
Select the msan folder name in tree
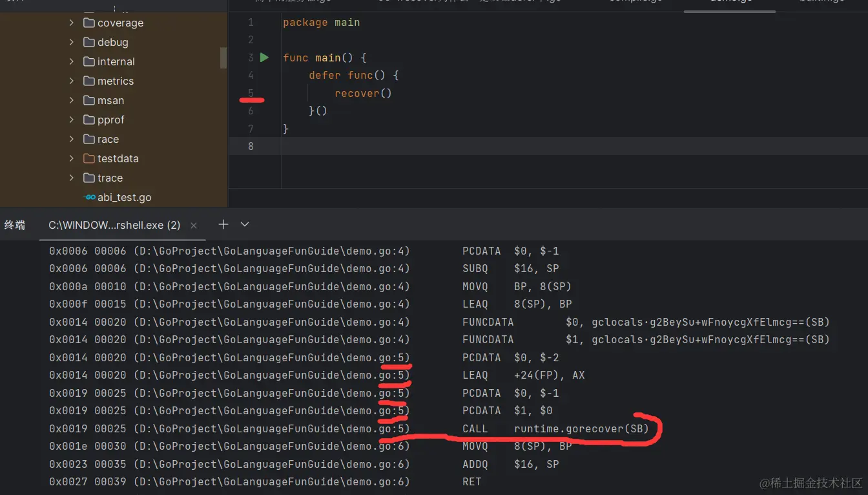click(110, 101)
